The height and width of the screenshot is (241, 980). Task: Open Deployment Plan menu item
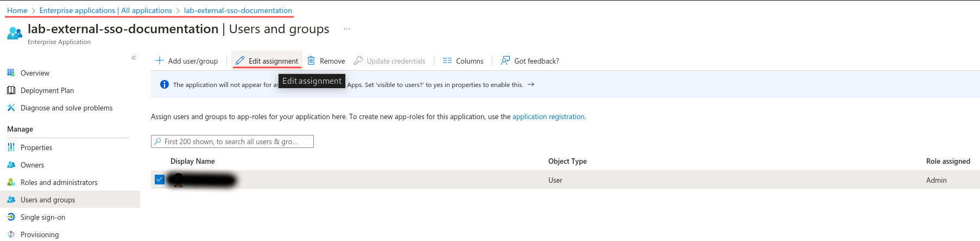click(47, 90)
